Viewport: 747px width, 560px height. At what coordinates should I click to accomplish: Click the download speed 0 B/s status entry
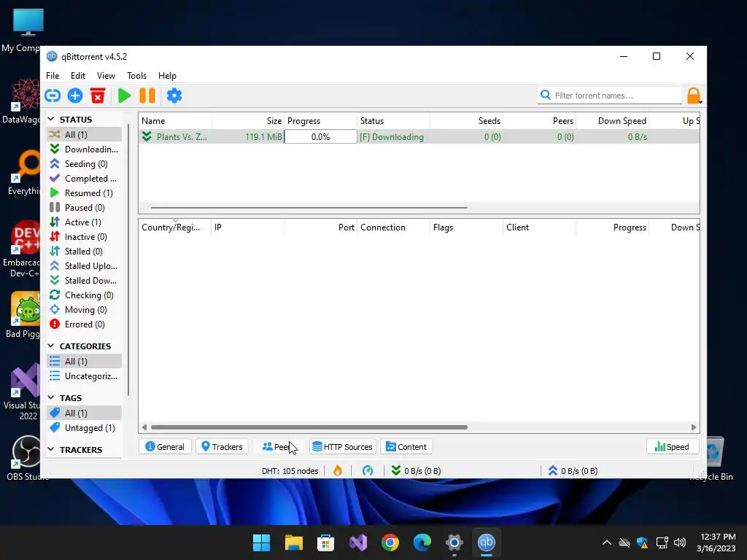(416, 471)
